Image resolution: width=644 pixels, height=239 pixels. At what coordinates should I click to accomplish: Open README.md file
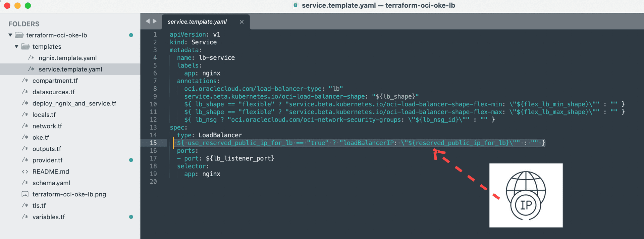(51, 172)
